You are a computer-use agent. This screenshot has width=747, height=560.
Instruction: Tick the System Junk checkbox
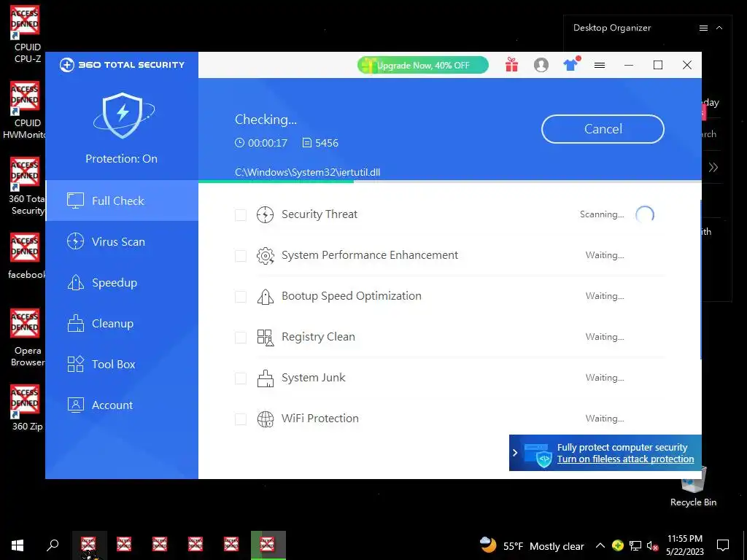pyautogui.click(x=241, y=378)
